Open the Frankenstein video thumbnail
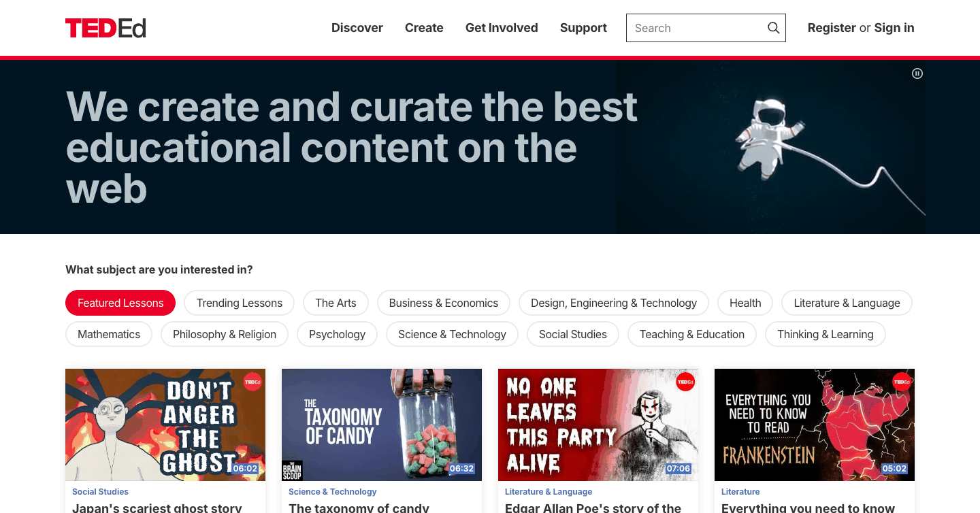The width and height of the screenshot is (980, 513). (815, 425)
